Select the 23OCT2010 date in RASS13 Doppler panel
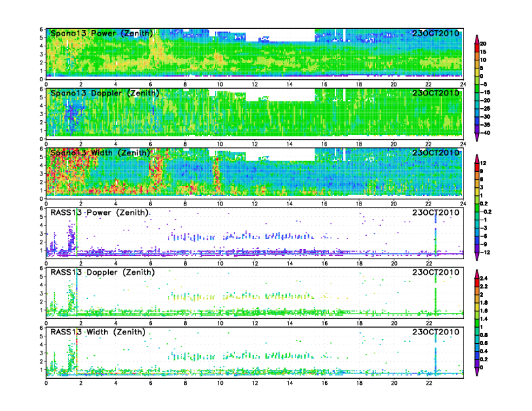Viewport: 532px width, 411px height. click(436, 272)
